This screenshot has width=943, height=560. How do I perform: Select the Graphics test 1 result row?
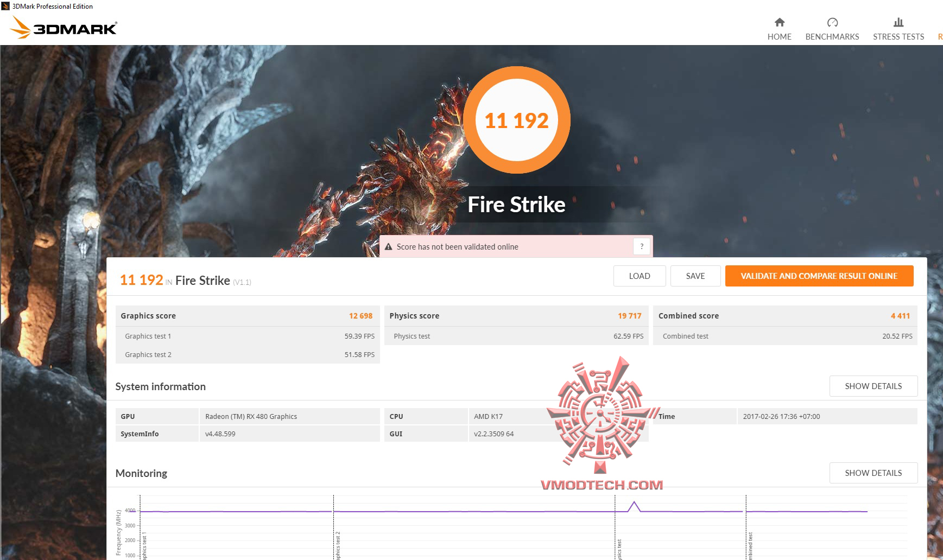point(247,336)
